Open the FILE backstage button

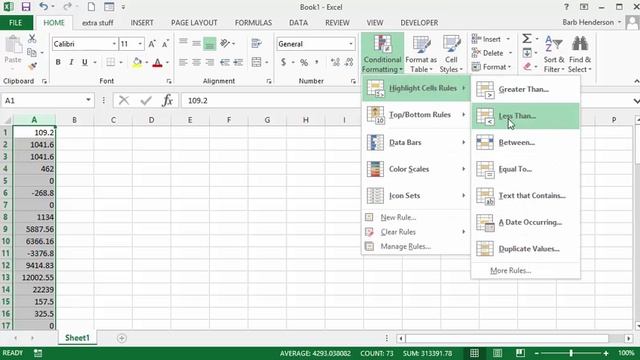[x=16, y=23]
